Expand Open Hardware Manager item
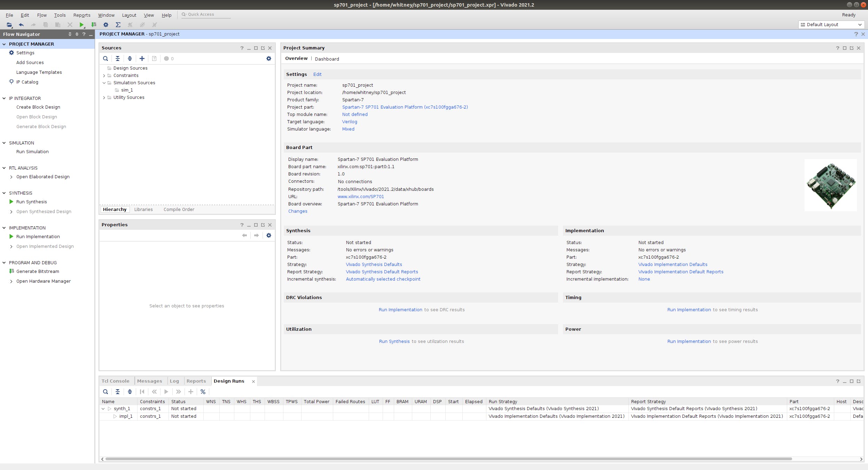This screenshot has width=868, height=470. [x=11, y=281]
